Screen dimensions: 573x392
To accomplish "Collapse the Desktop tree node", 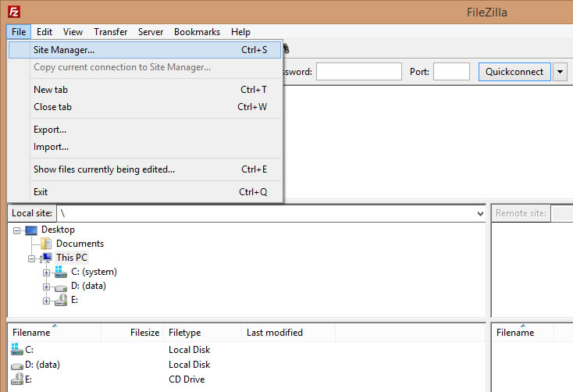I will [17, 230].
